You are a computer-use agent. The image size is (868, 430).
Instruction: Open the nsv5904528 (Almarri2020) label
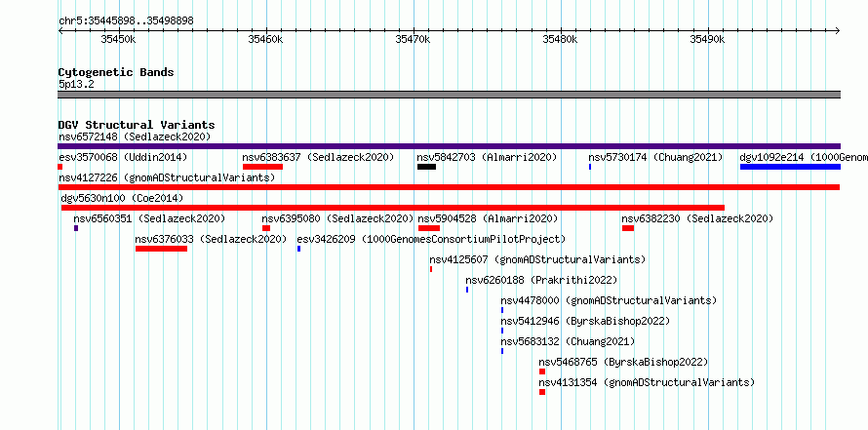coord(488,218)
